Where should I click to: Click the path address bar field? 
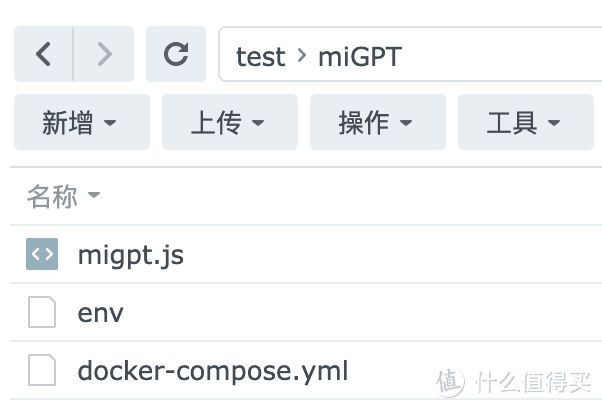500,55
